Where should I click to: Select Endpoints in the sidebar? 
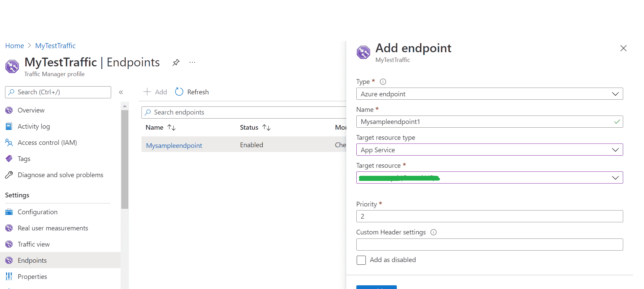[x=32, y=260]
